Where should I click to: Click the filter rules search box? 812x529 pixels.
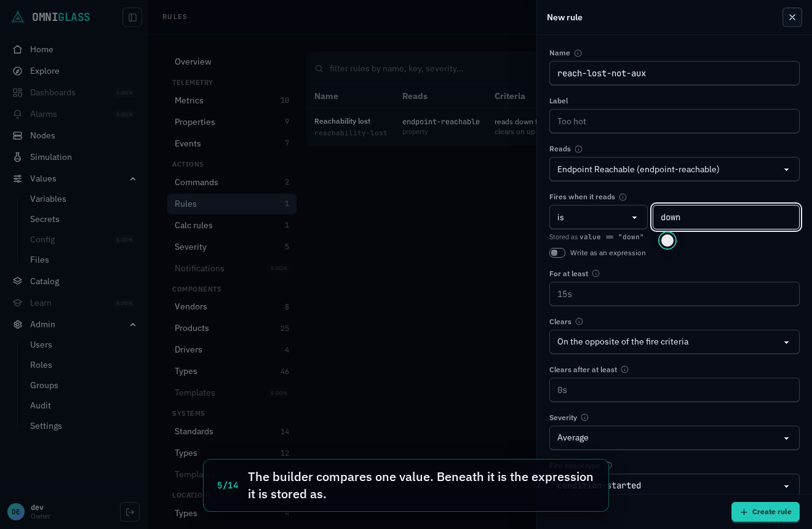421,68
